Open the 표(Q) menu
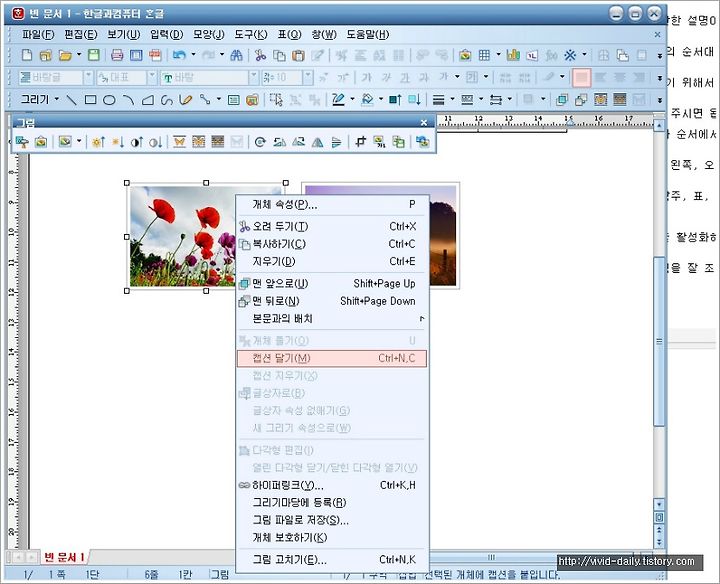720x584 pixels. coord(289,34)
